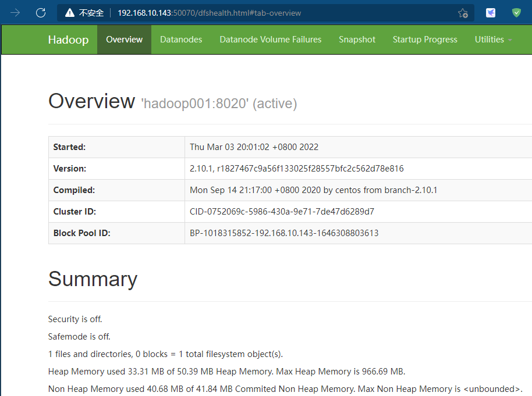
Task: Add page to favorites star icon
Action: [x=463, y=13]
